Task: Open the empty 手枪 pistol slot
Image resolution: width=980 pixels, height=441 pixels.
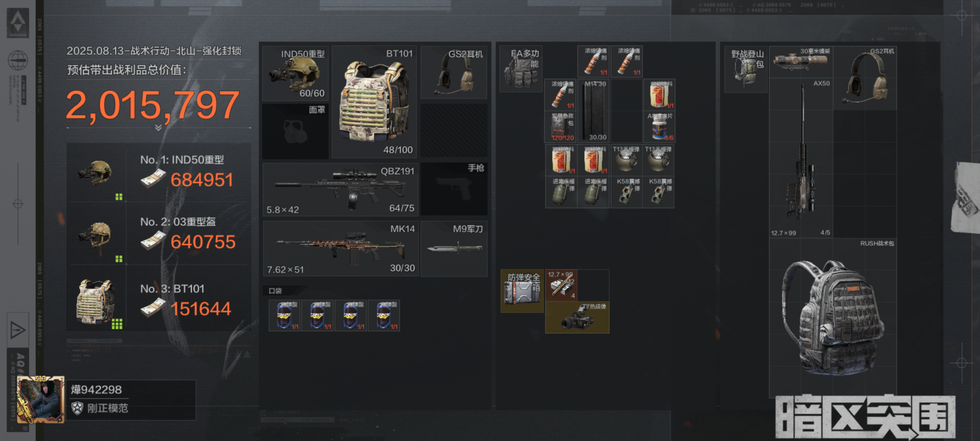Action: tap(454, 189)
